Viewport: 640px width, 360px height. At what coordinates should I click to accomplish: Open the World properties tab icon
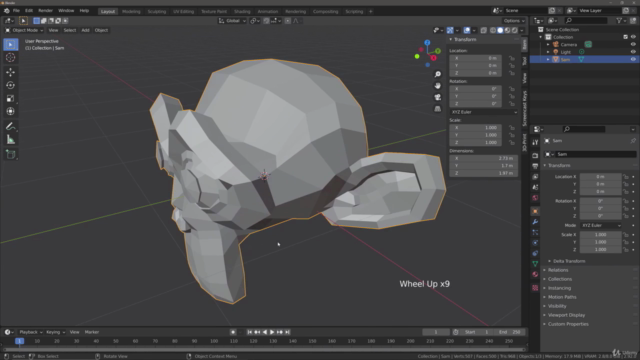[535, 198]
